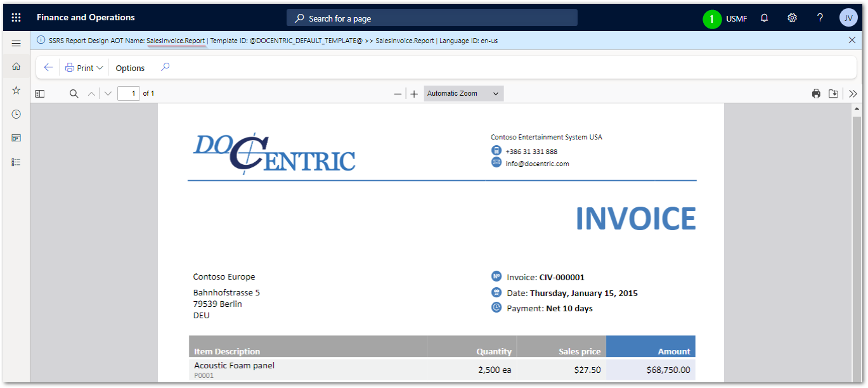Open the USMF company picker
This screenshot has height=388, width=868.
coord(737,18)
